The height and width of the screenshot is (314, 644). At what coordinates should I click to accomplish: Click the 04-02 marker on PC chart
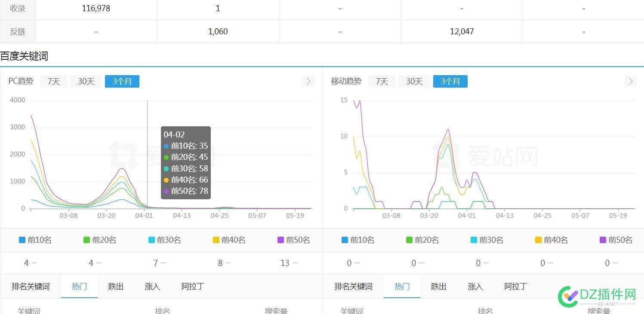[148, 155]
